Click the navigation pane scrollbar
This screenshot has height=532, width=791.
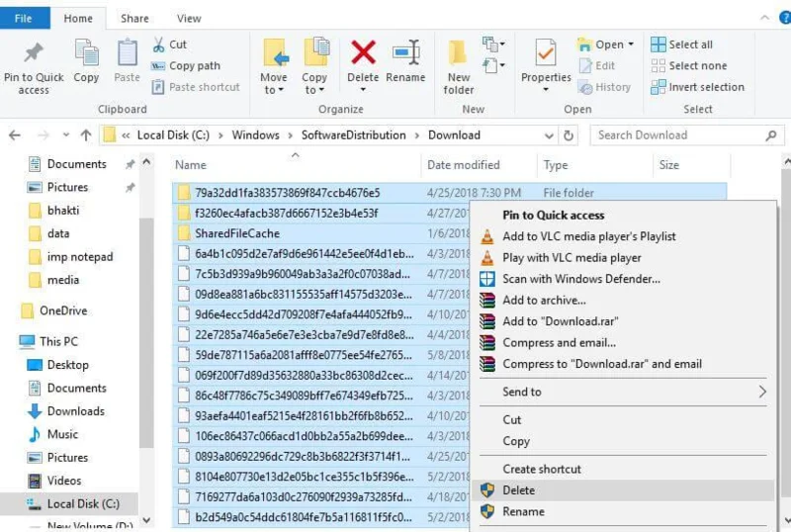coord(146,333)
